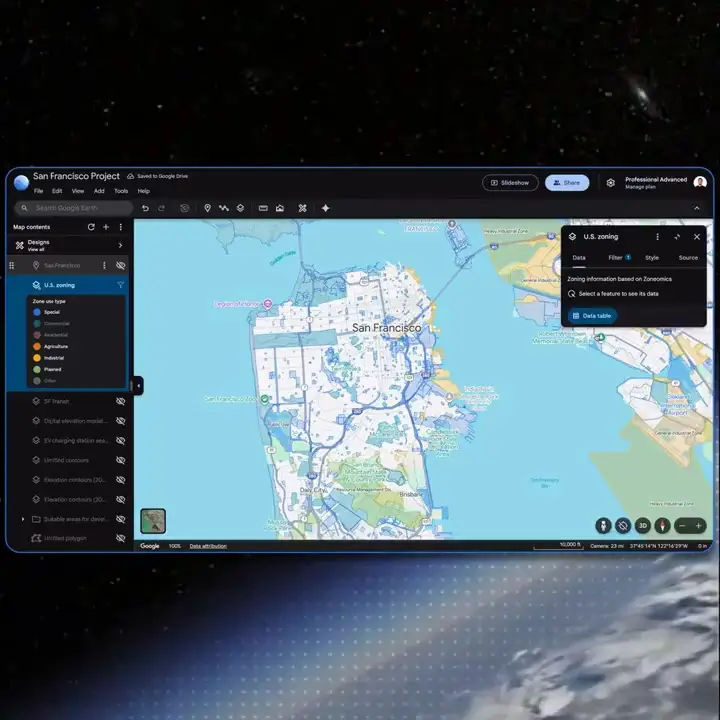
Task: Click the building imagery toolbar icon
Action: (280, 208)
